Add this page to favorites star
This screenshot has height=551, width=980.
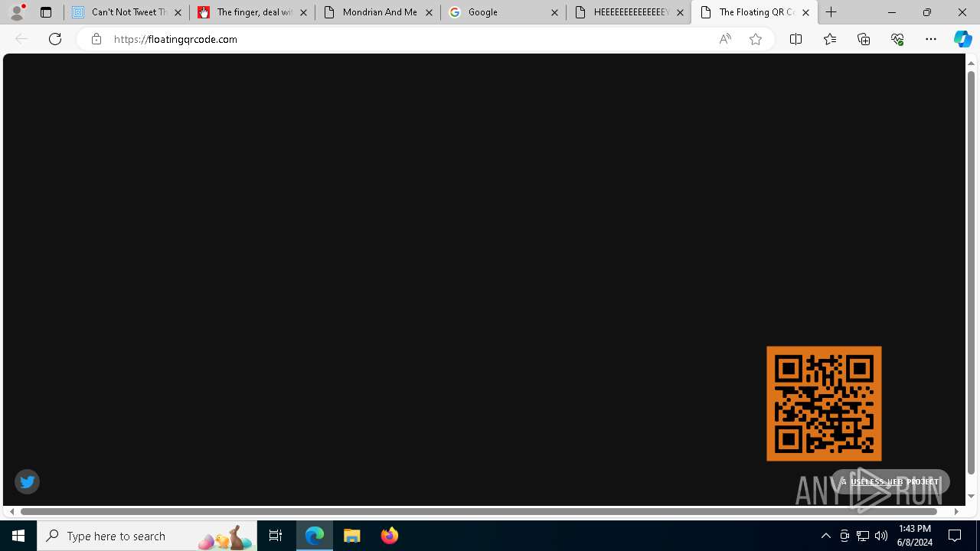point(756,39)
